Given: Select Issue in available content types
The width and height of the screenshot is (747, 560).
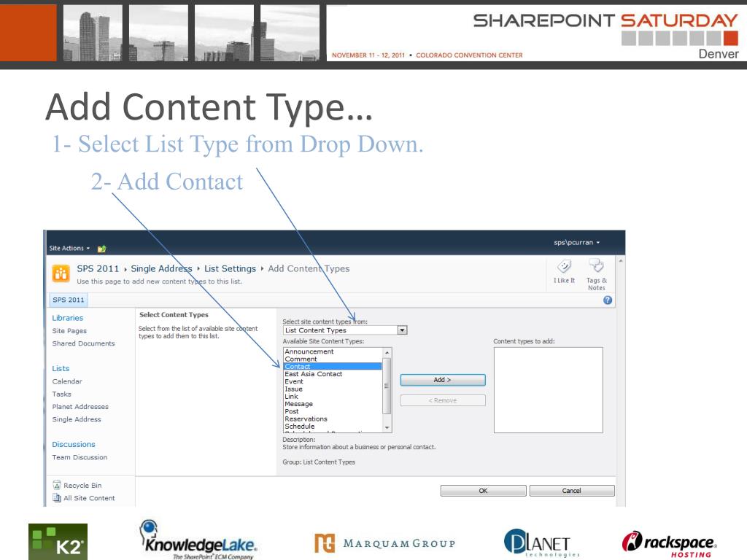Looking at the screenshot, I should coord(333,389).
